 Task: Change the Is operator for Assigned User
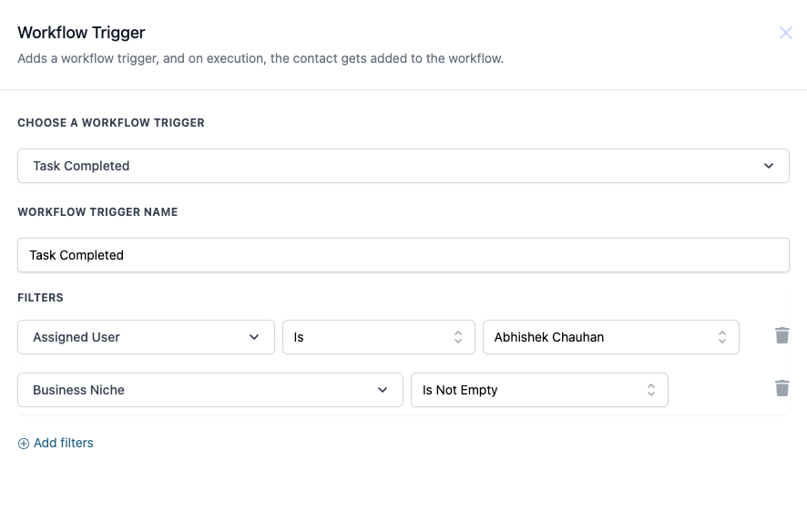pos(378,337)
